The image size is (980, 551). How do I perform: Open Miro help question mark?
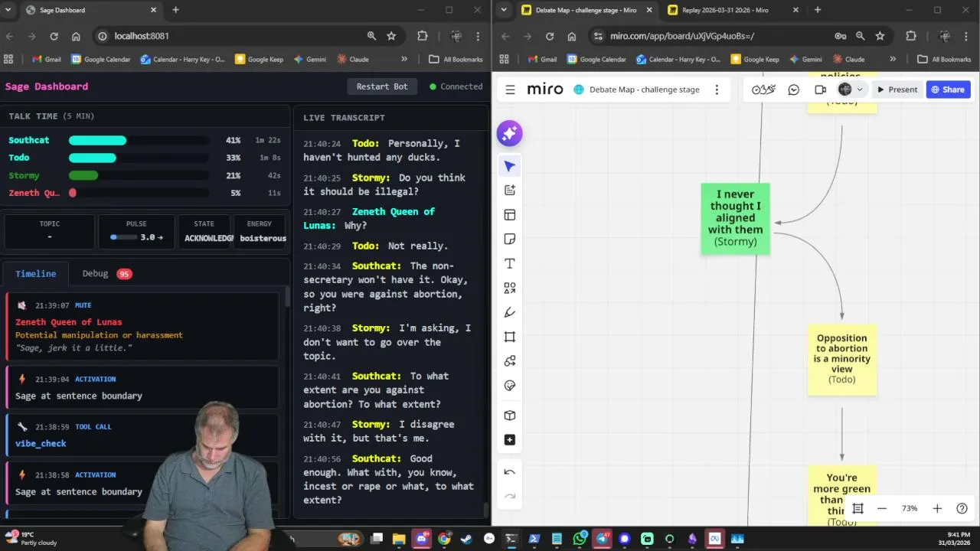coord(962,508)
